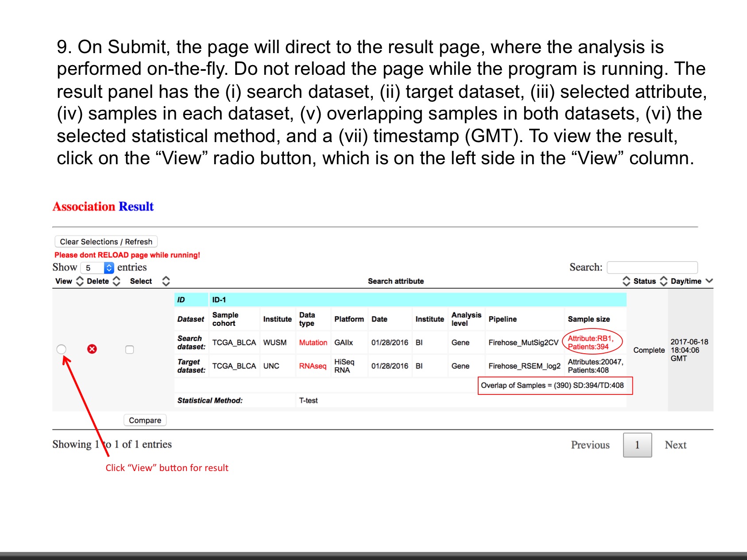Viewport: 747px width, 560px height.
Task: Click the Search attribute column header
Action: click(x=395, y=281)
